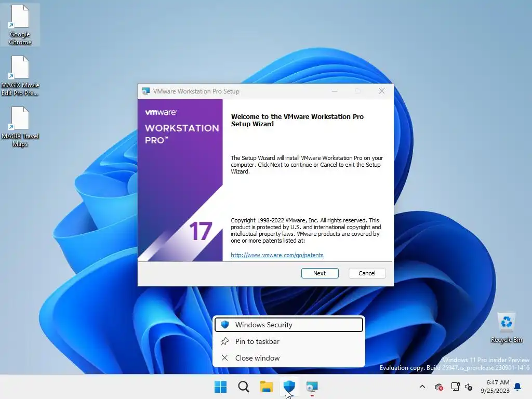The height and width of the screenshot is (399, 532).
Task: Click the muted volume tray icon
Action: 469,387
